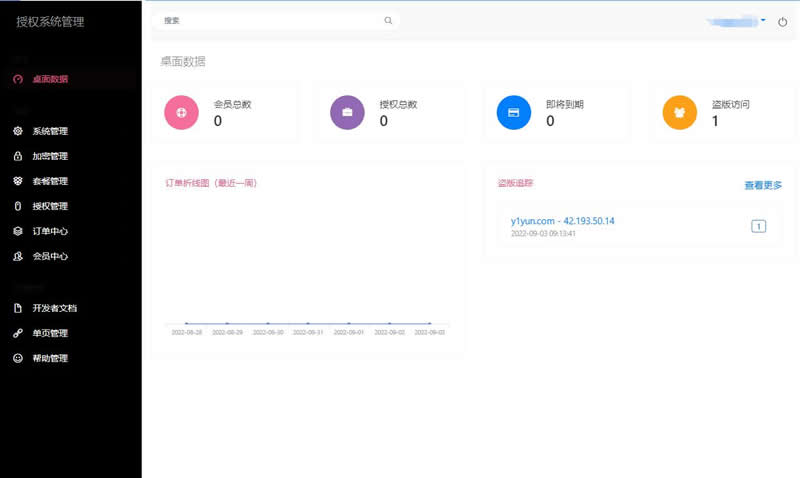Select 套餐管理 sidebar item
This screenshot has height=478, width=800.
pos(50,181)
